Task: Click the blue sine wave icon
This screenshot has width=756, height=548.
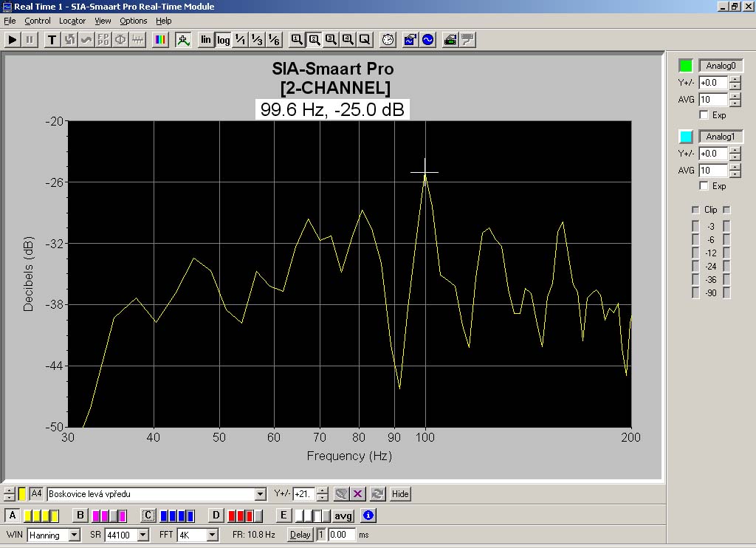Action: [427, 40]
